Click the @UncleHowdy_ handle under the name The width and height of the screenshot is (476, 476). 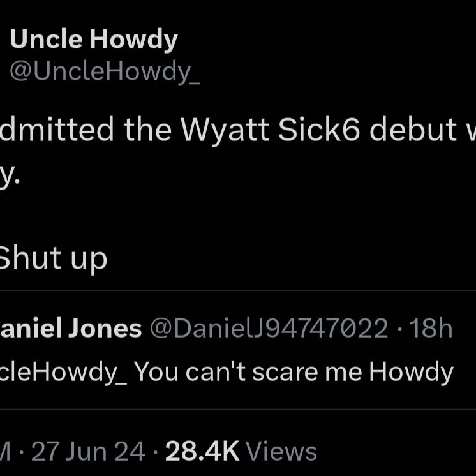(x=105, y=72)
